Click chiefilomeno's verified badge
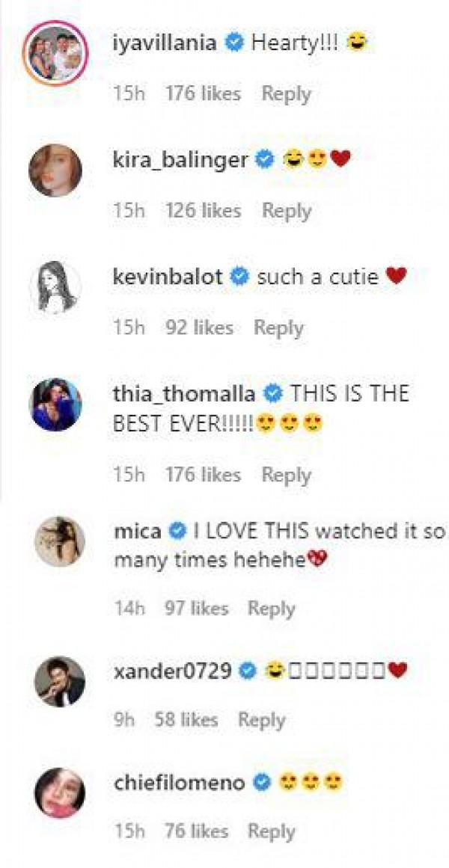 point(261,783)
